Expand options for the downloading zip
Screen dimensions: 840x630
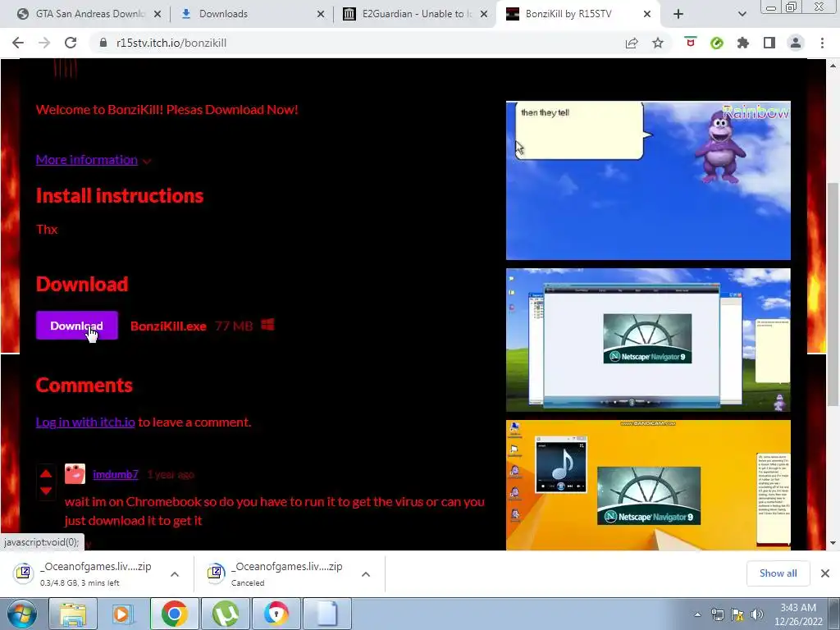(x=175, y=574)
